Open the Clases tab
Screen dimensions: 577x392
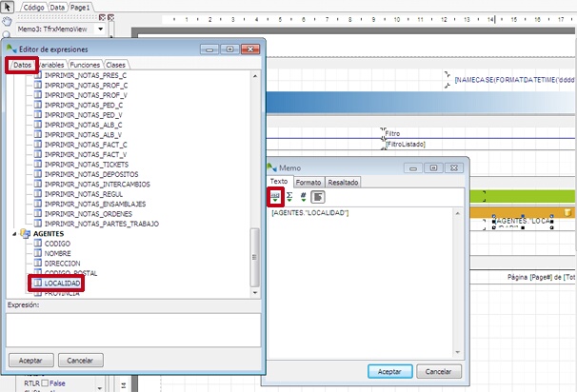click(x=116, y=65)
